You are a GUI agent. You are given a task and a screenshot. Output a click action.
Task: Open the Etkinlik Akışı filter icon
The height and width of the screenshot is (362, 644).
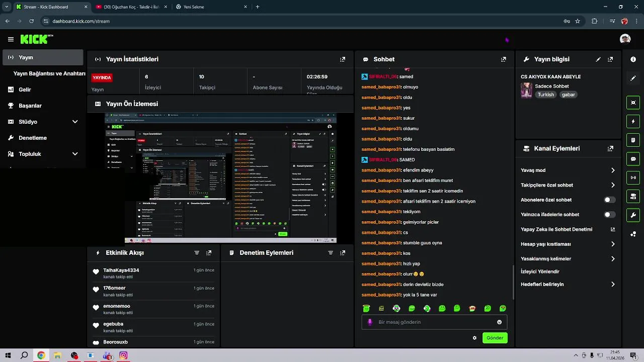[x=197, y=253]
